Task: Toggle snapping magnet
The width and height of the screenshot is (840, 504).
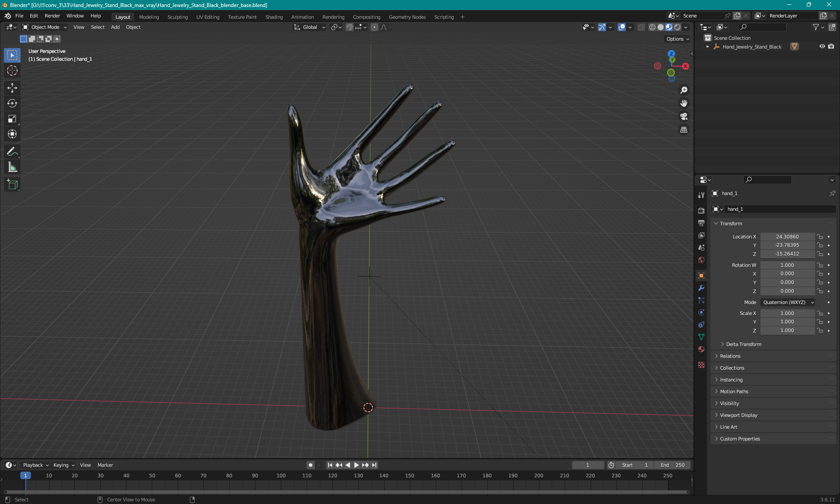Action: coord(350,27)
